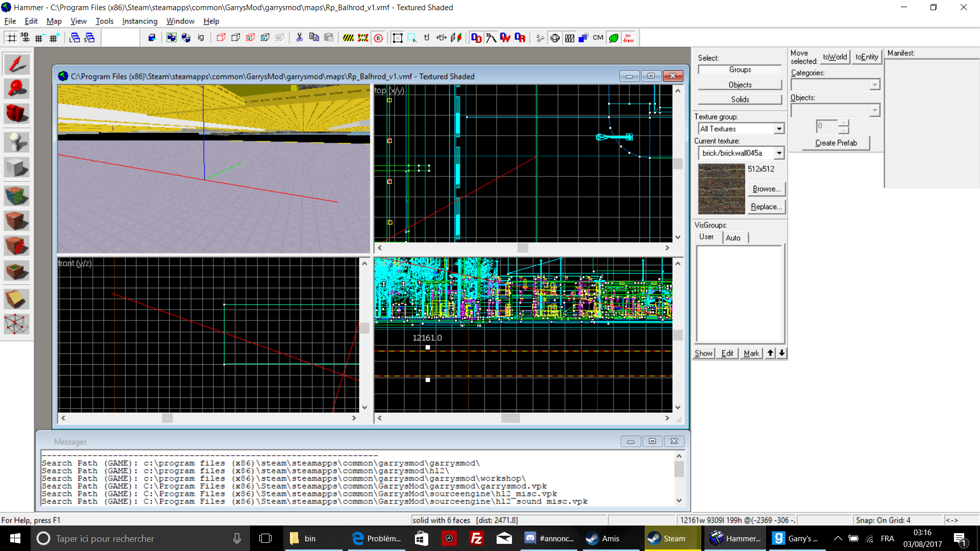
Task: Select the Apply Overlays tool
Action: (16, 270)
